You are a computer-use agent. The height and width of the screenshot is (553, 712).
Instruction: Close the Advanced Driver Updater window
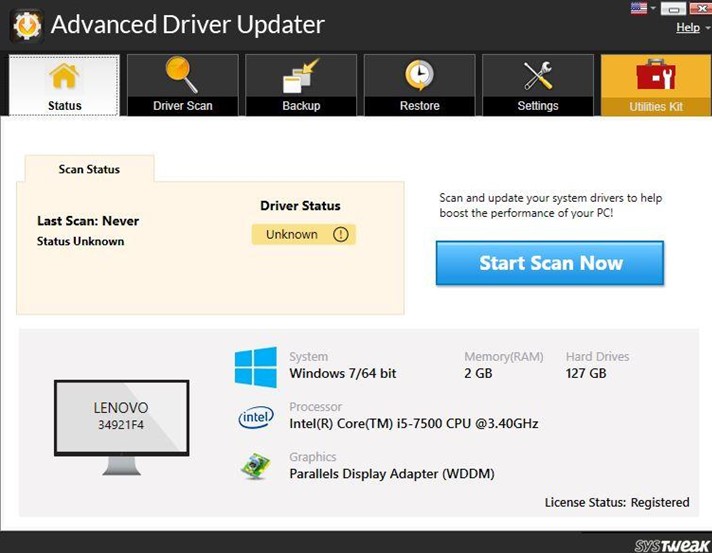click(701, 8)
